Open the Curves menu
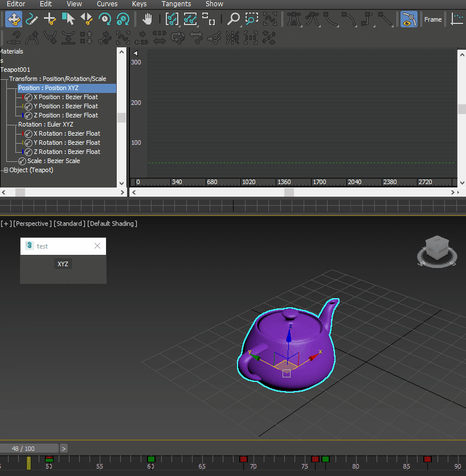The image size is (466, 476). [x=107, y=4]
